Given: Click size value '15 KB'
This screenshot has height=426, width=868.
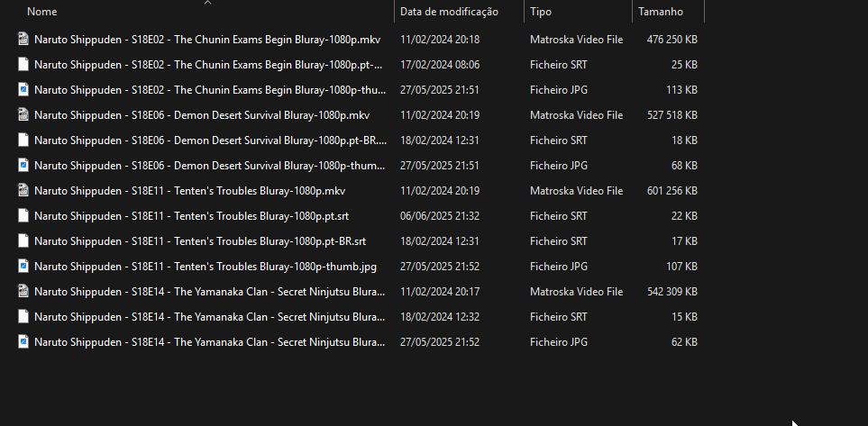Looking at the screenshot, I should pyautogui.click(x=684, y=316).
